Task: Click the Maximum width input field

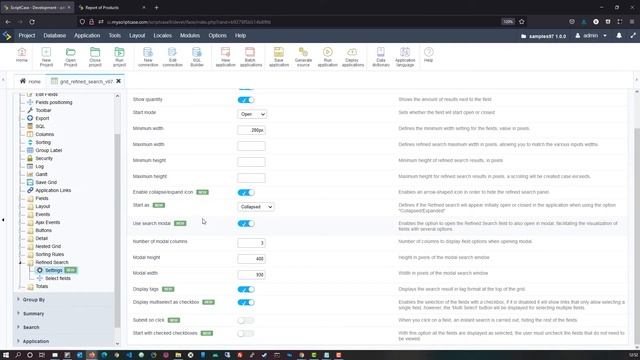Action: (x=251, y=146)
